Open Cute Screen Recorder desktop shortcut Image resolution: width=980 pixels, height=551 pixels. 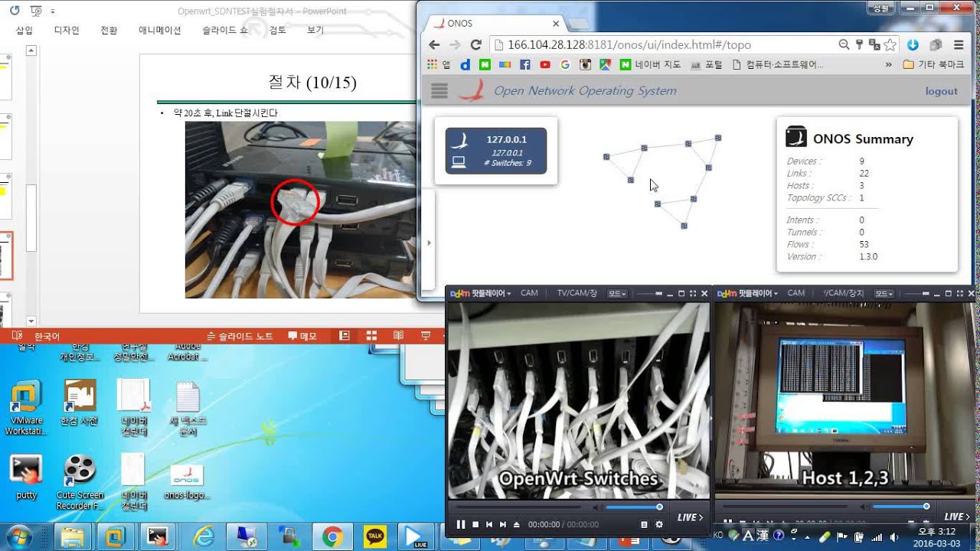(x=80, y=482)
